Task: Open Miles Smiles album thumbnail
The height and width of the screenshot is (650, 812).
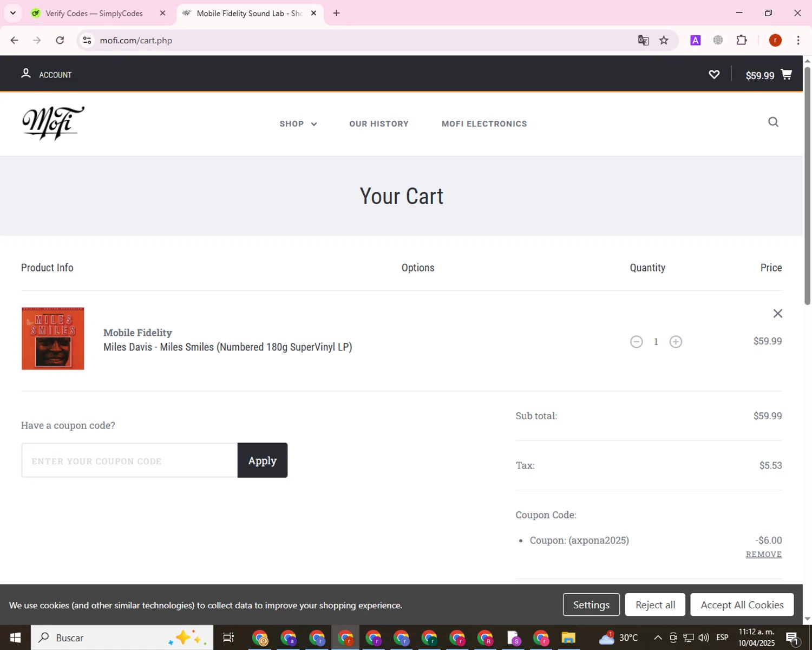Action: tap(53, 339)
